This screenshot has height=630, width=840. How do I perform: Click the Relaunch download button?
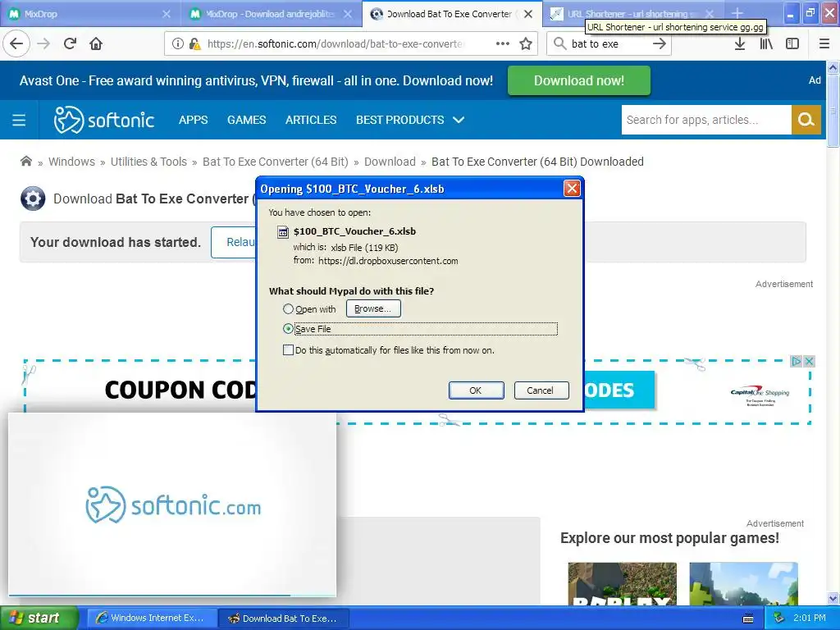point(234,242)
